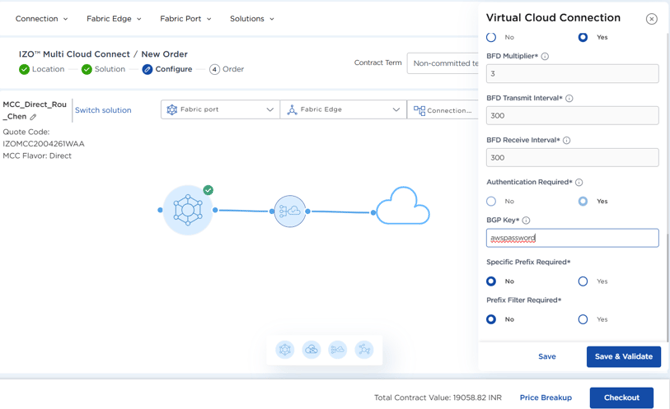Click the Fabric Port node icon in diagram

tap(188, 210)
